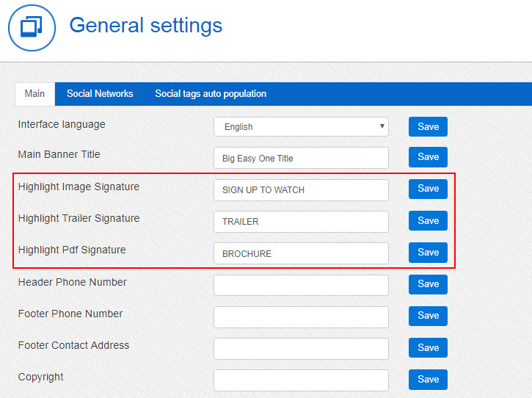Viewport: 532px width, 398px height.
Task: Save the Header Phone Number
Action: (x=428, y=284)
